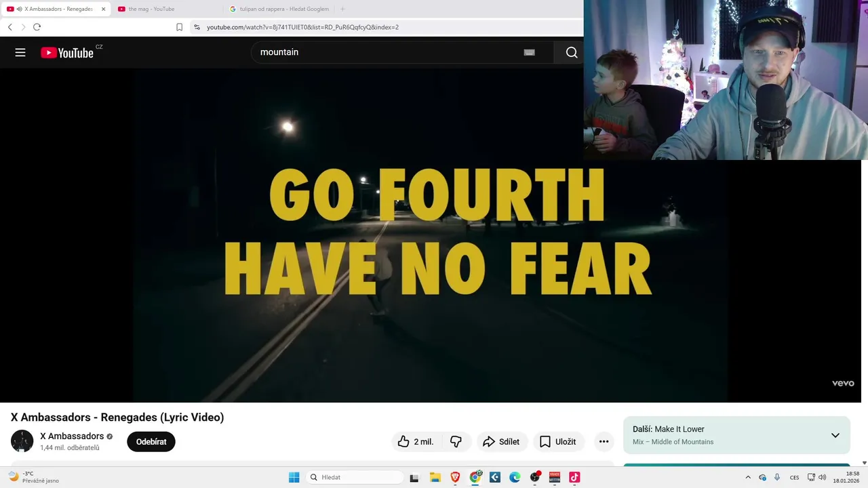The height and width of the screenshot is (488, 868).
Task: Click the microphone tray icon
Action: [x=777, y=477]
